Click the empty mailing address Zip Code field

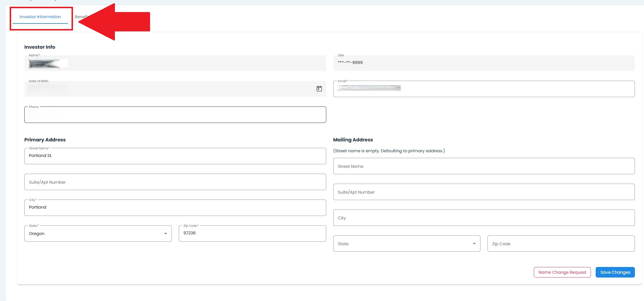pos(561,244)
